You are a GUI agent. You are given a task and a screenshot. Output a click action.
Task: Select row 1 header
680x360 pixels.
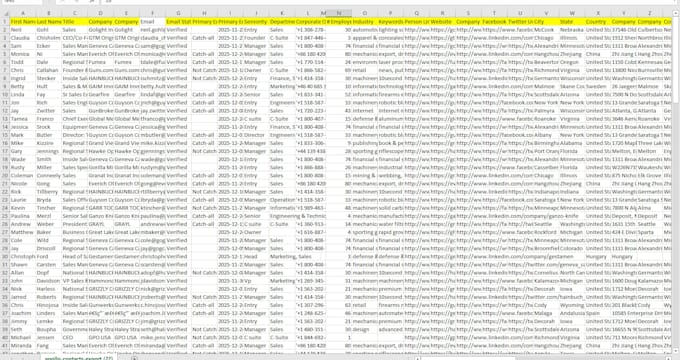[x=5, y=22]
